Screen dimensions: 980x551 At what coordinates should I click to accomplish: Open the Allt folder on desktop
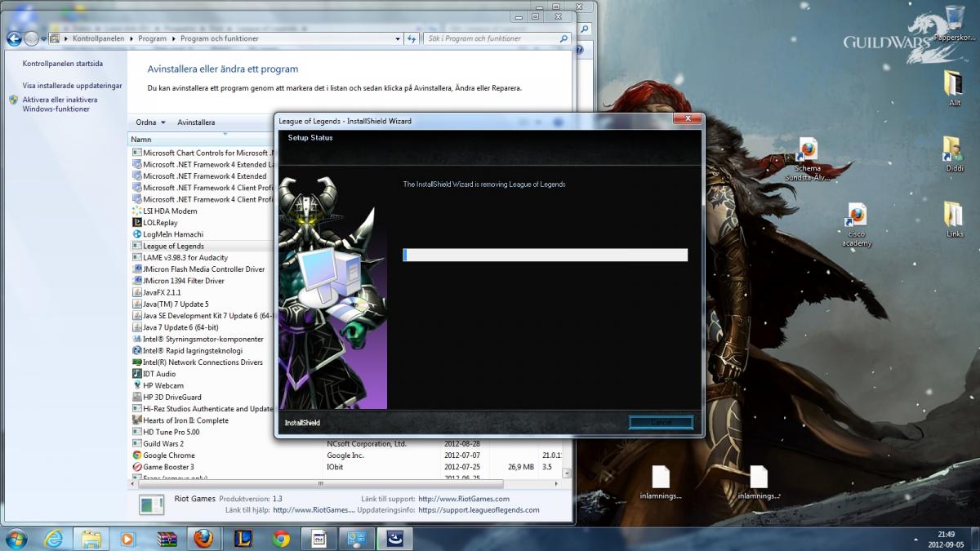click(954, 89)
